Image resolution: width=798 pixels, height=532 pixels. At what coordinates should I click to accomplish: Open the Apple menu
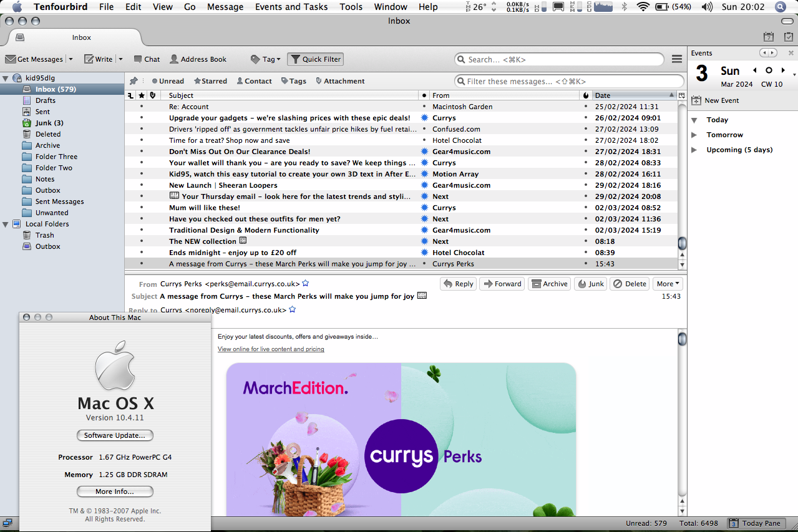pyautogui.click(x=17, y=7)
